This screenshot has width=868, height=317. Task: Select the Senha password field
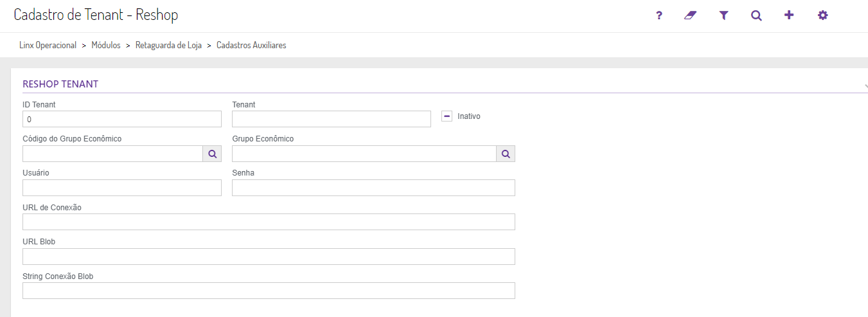(373, 188)
